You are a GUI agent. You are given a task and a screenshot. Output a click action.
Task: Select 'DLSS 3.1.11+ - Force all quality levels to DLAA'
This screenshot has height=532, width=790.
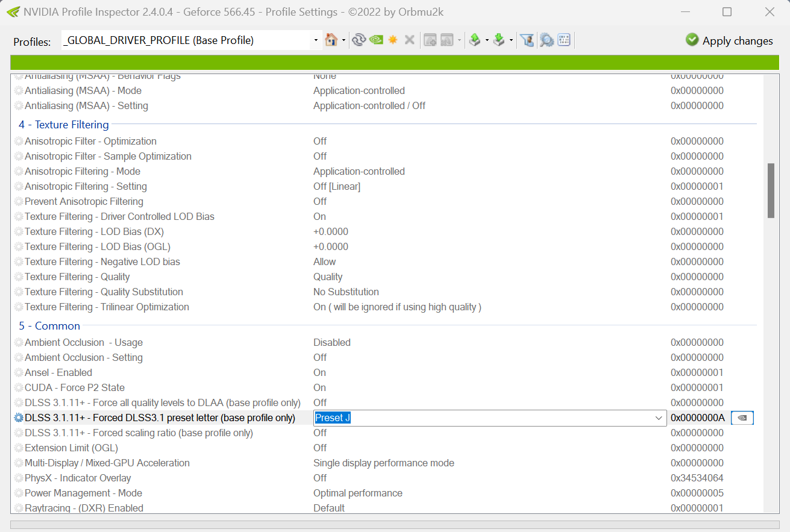tap(163, 403)
